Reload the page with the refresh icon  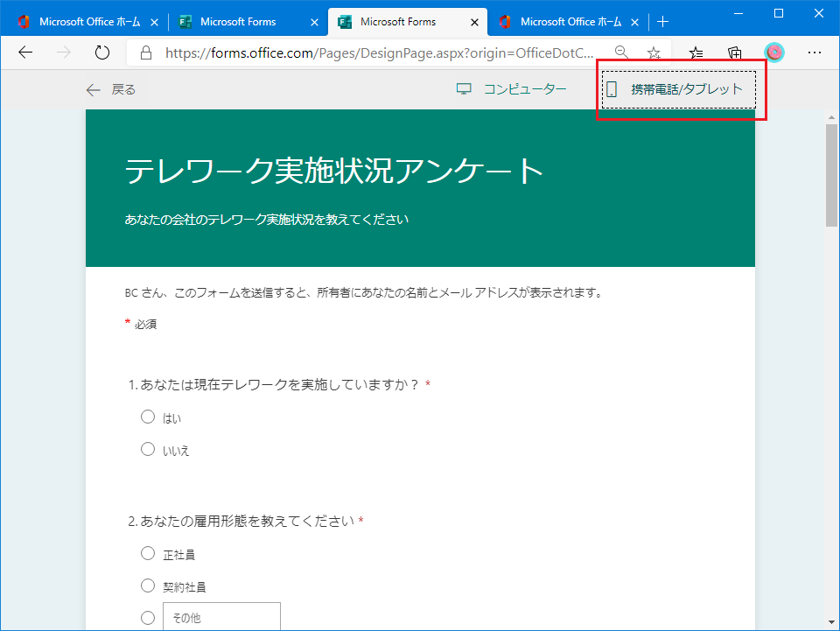[101, 53]
